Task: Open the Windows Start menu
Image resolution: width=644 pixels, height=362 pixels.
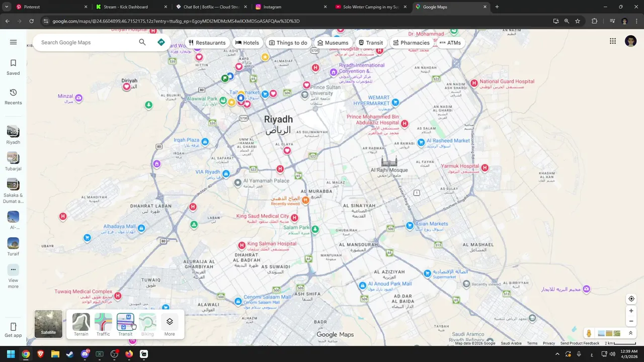Action: (x=11, y=354)
